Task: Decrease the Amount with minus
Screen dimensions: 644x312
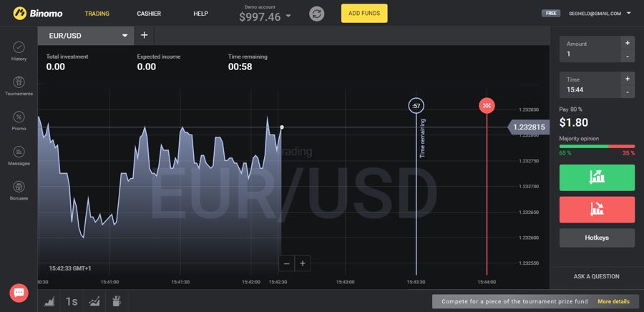Action: [x=627, y=56]
